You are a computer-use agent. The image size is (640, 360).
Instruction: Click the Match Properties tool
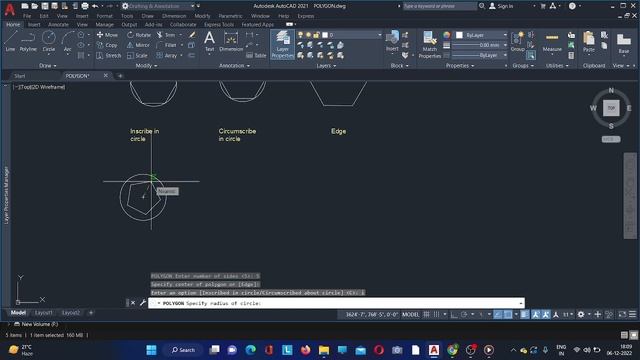tap(429, 45)
